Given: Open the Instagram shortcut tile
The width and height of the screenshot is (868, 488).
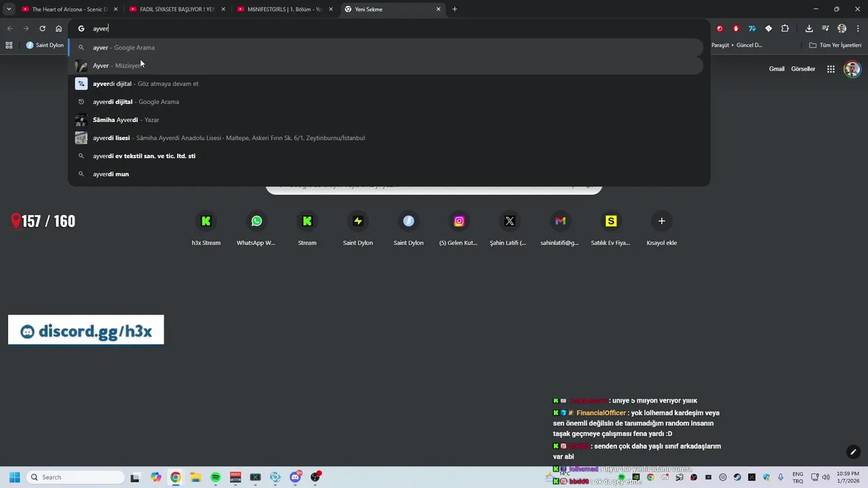Looking at the screenshot, I should coord(459,228).
